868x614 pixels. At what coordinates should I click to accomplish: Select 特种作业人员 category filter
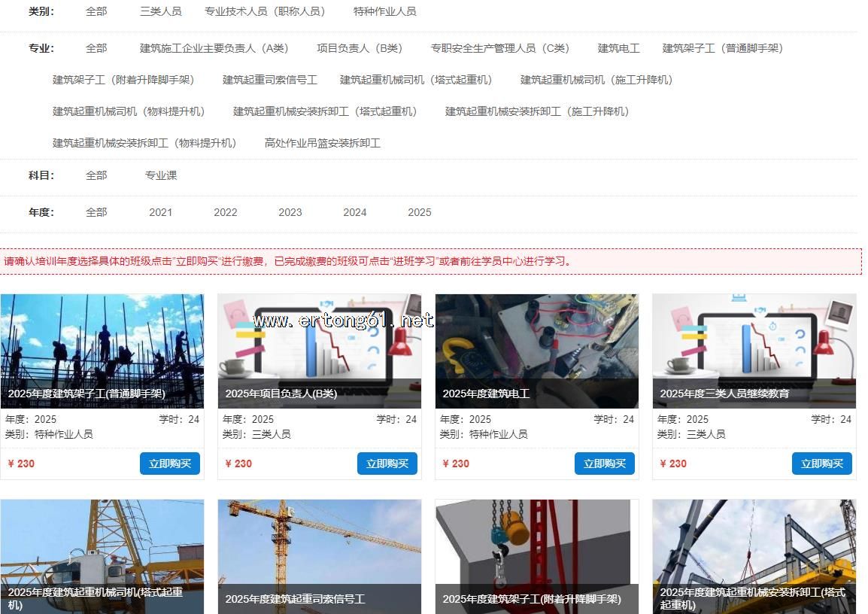pyautogui.click(x=384, y=11)
